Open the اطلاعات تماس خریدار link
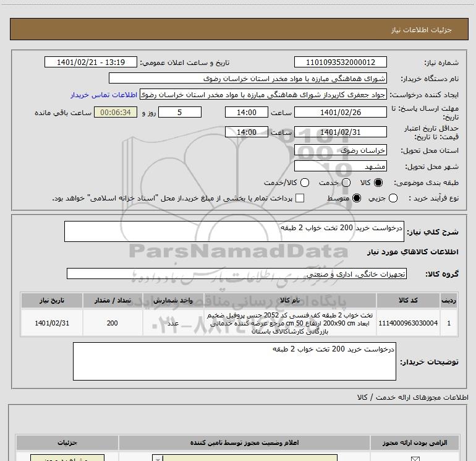Viewport: 476px width, 461px height. (104, 95)
